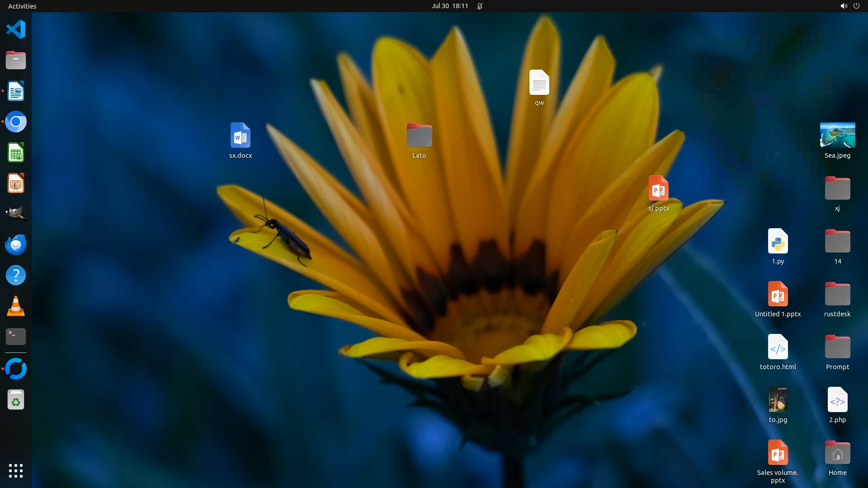Select the sx.docx file on the desktop

coord(240,136)
